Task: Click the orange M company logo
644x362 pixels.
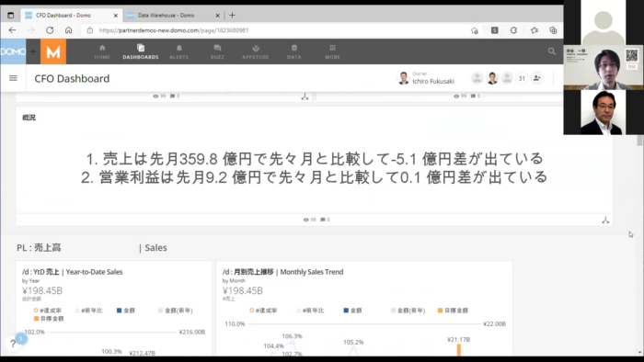Action: pyautogui.click(x=53, y=51)
